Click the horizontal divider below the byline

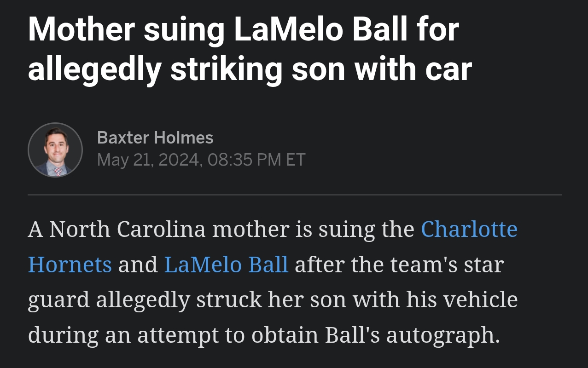point(294,195)
